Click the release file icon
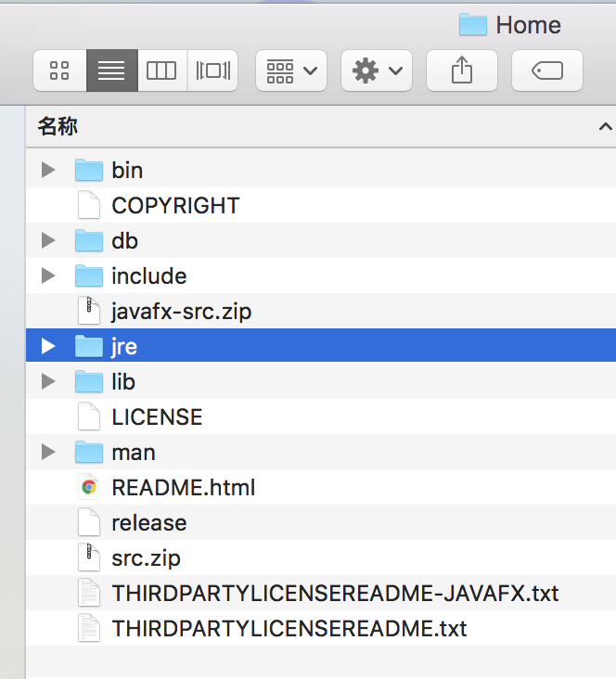This screenshot has width=616, height=679. coord(89,522)
